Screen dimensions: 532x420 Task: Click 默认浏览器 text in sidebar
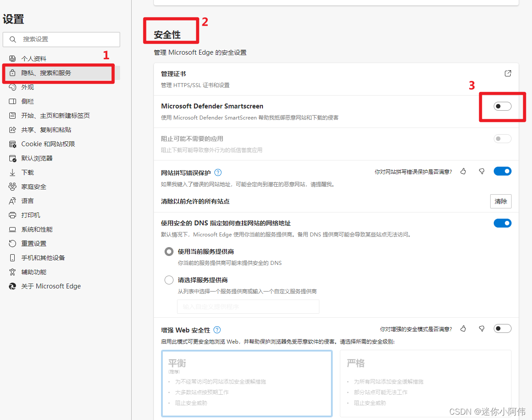coord(37,158)
